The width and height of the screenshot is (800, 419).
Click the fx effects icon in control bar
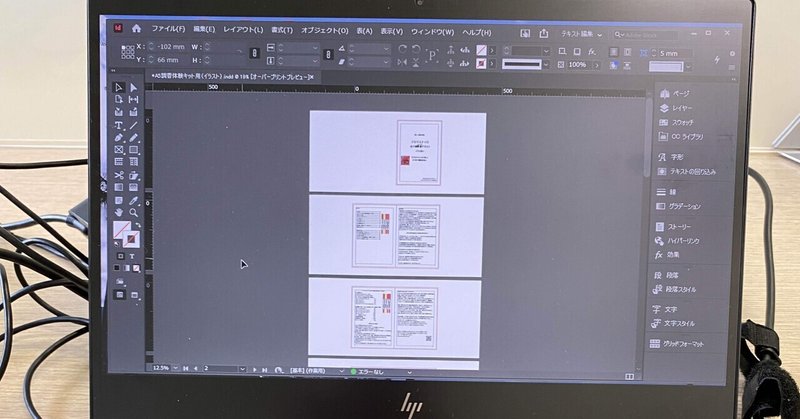(591, 52)
